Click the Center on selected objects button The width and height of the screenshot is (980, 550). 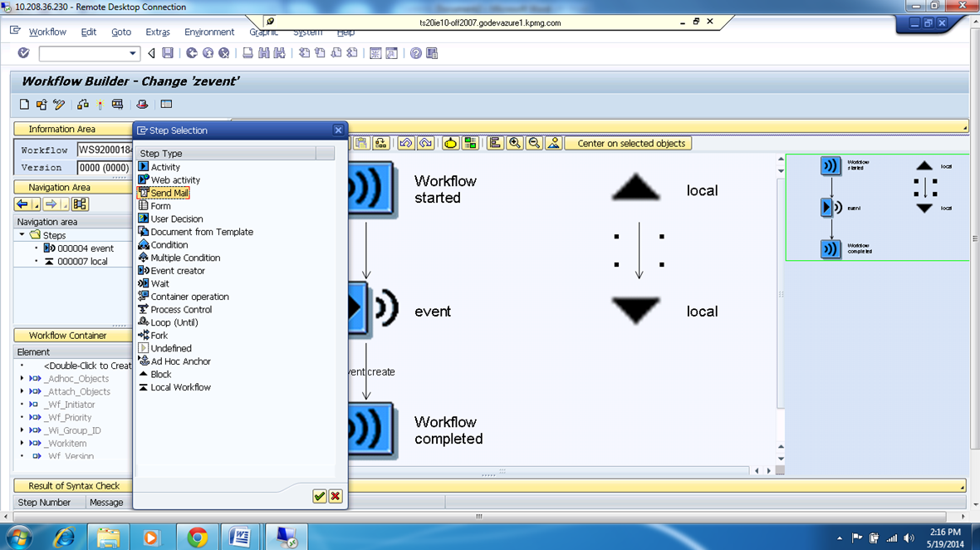coord(628,142)
